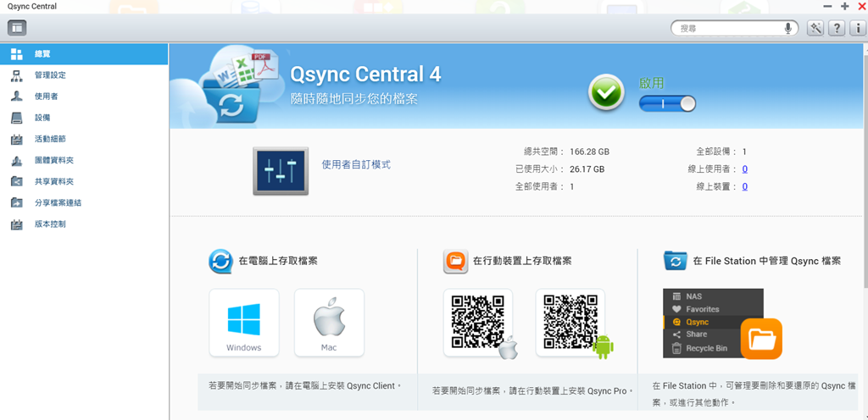Viewport: 868px width, 420px height.
Task: Click the 活動細節 icon in the sidebar
Action: (17, 139)
